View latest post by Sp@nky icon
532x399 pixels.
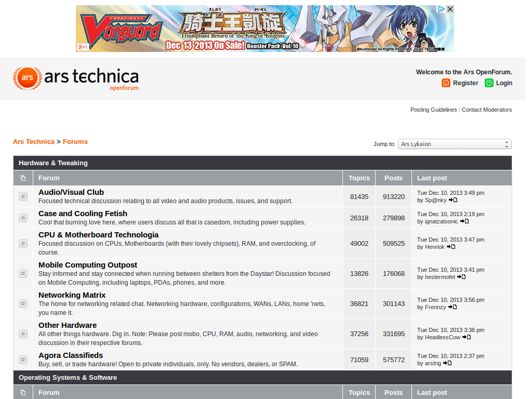click(453, 200)
